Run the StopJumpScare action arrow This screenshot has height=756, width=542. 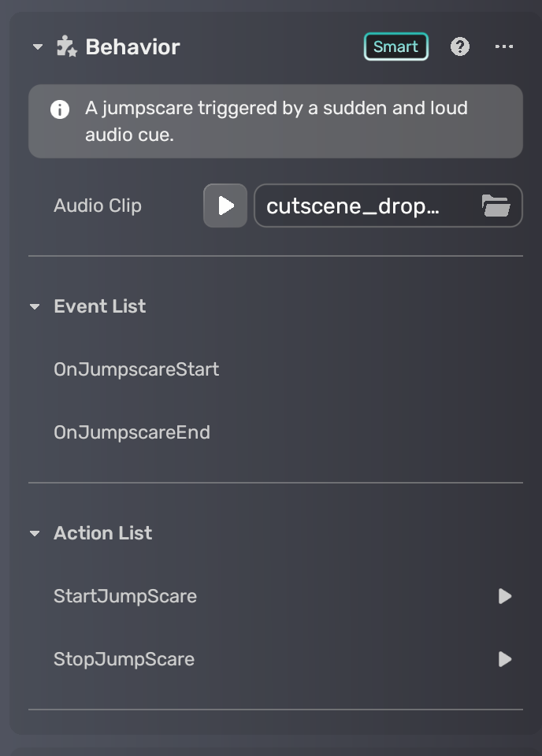505,659
